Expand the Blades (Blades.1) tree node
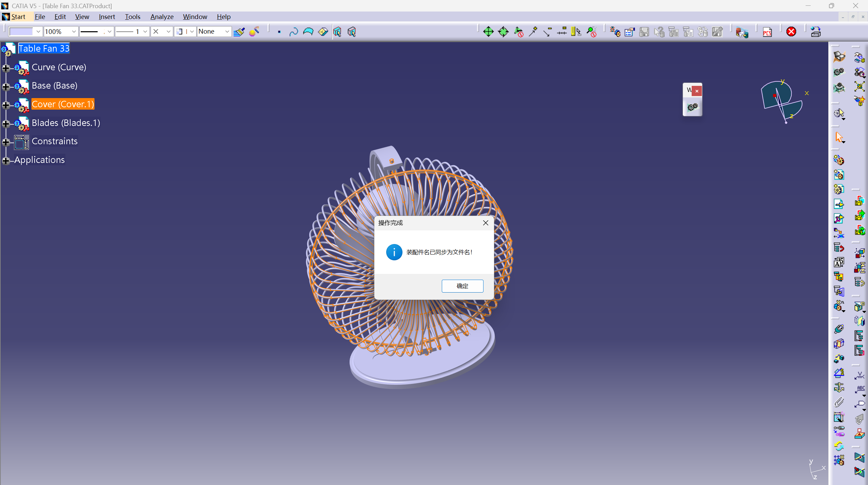The width and height of the screenshot is (868, 485). coord(5,124)
